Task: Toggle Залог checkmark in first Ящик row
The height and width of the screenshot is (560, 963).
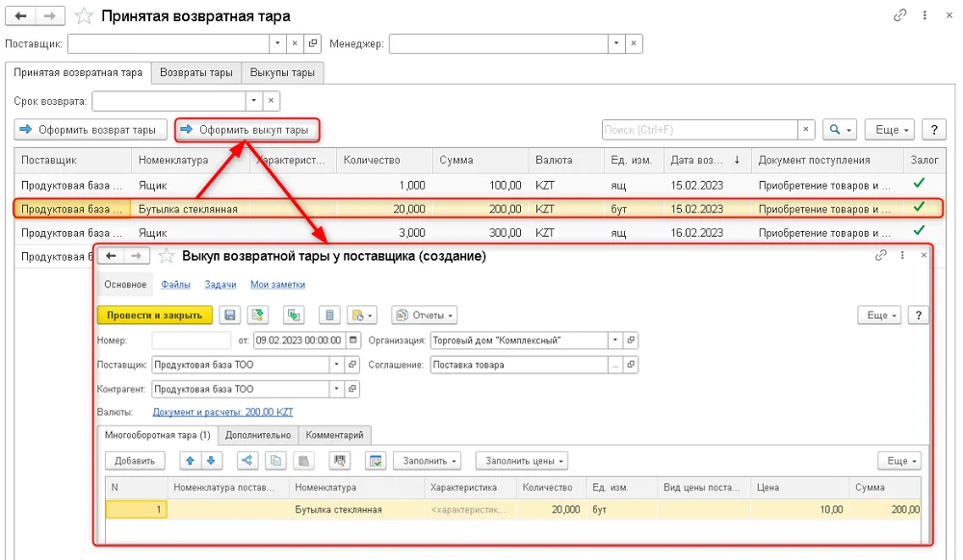Action: click(x=919, y=184)
